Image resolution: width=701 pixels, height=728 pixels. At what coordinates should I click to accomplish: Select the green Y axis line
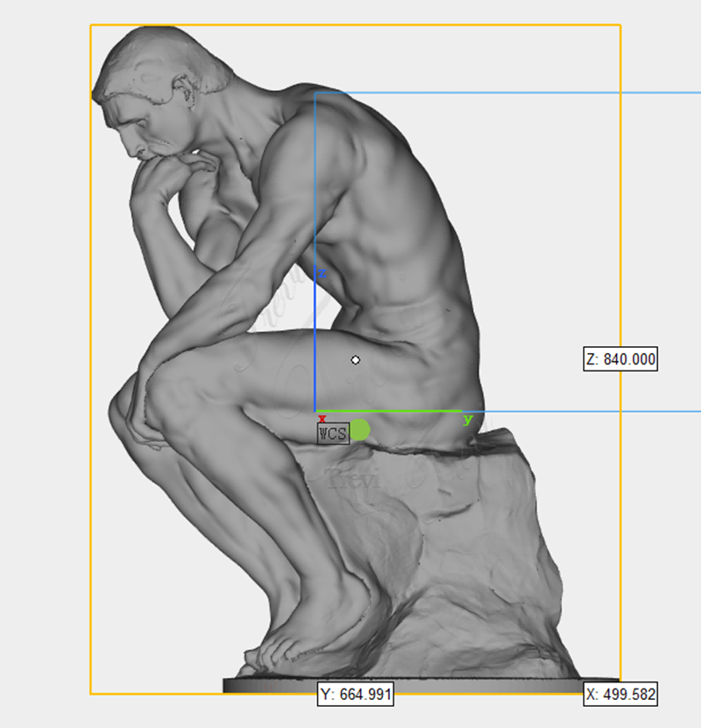coord(389,411)
